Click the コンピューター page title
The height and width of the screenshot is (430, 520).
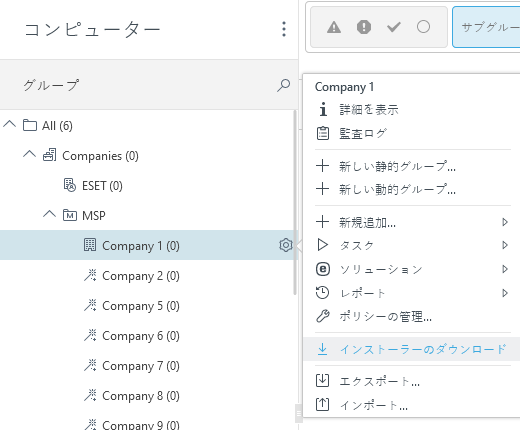(93, 29)
